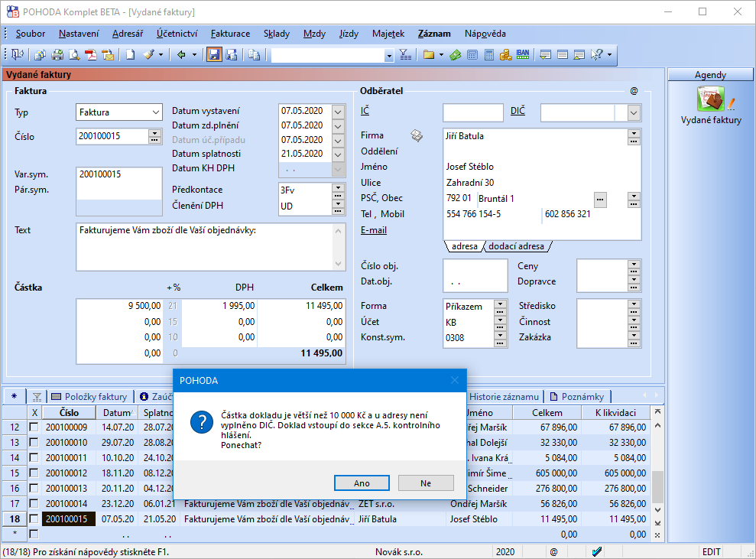Click the IČ link label

pos(365,111)
